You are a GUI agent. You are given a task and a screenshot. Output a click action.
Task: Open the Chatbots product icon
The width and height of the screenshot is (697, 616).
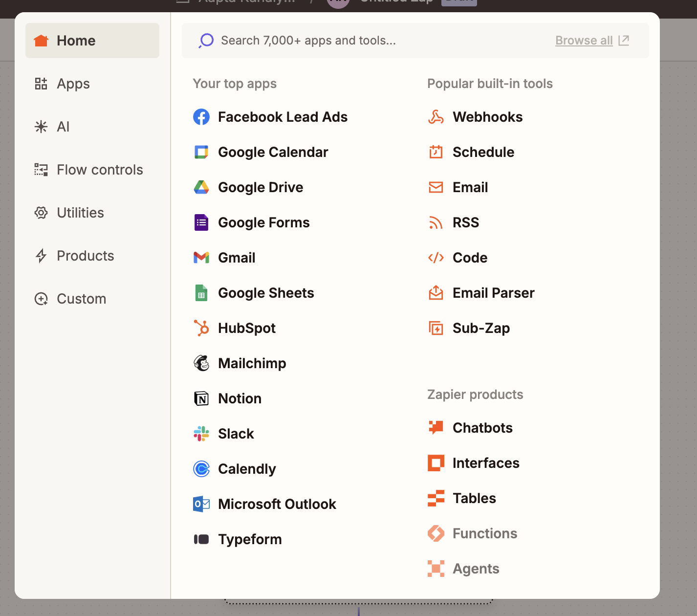(x=436, y=428)
